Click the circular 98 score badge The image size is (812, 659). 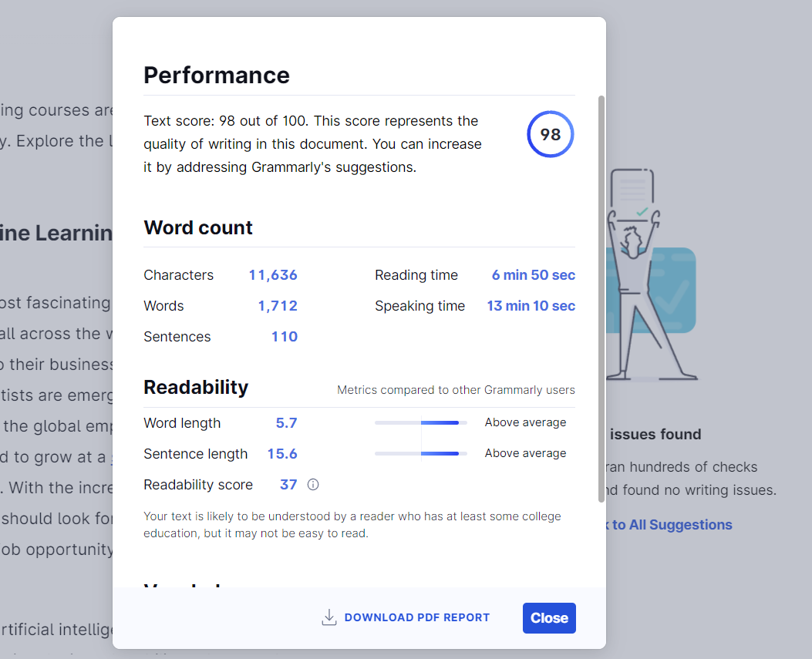551,135
